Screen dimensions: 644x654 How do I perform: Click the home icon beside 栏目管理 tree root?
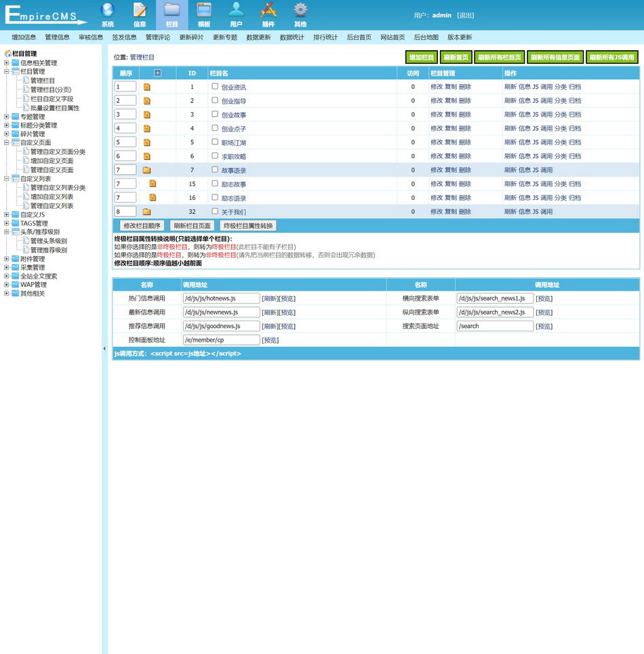point(7,54)
